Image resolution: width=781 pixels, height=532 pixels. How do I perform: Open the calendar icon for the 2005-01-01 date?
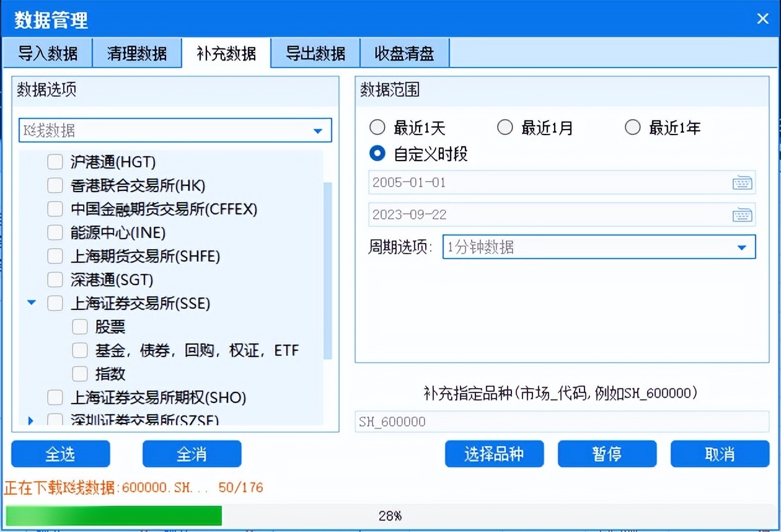pos(743,182)
